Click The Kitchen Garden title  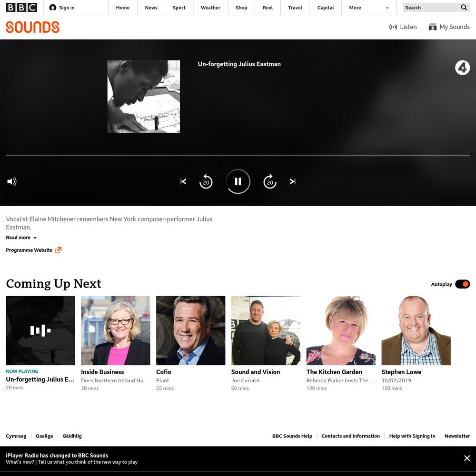point(334,372)
